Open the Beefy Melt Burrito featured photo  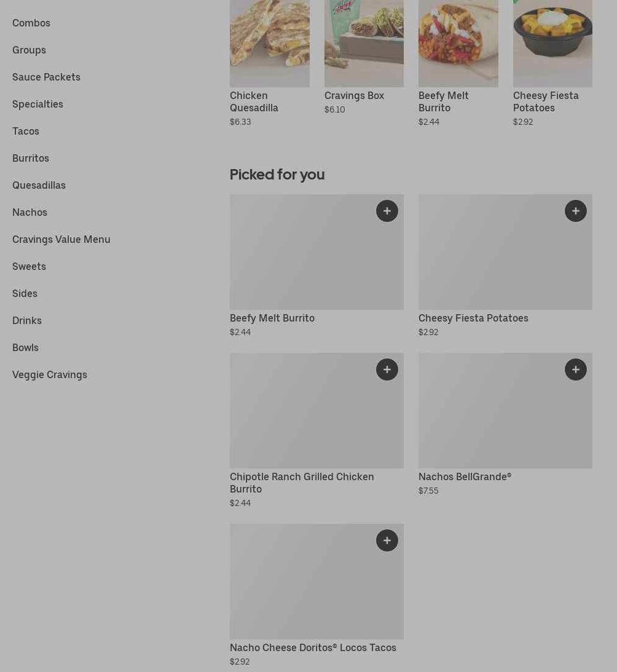pyautogui.click(x=458, y=43)
